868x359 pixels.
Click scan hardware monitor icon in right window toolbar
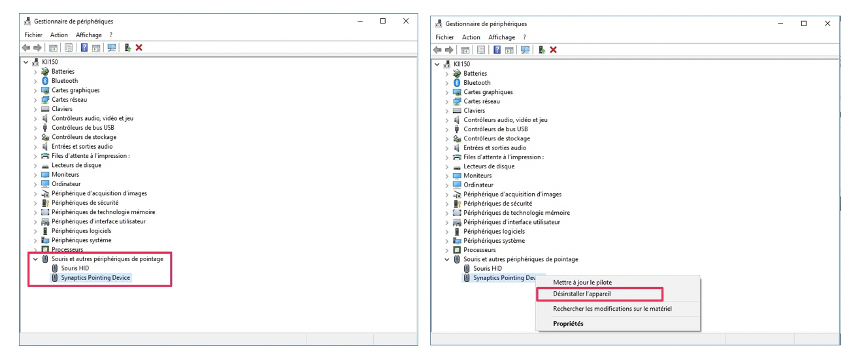point(525,50)
